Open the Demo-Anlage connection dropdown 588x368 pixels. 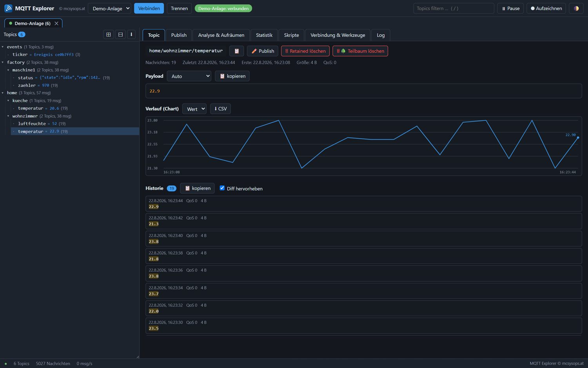(x=109, y=8)
